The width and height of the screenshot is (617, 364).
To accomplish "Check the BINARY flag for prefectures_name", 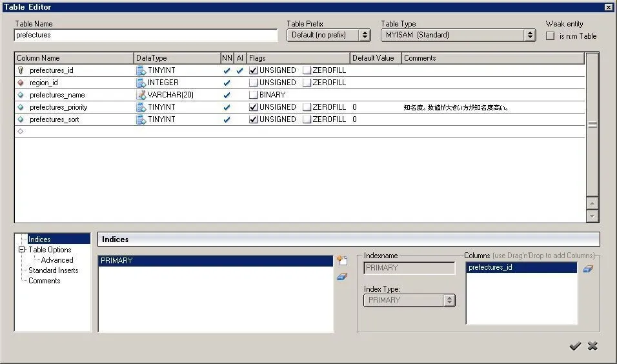I will coord(254,95).
